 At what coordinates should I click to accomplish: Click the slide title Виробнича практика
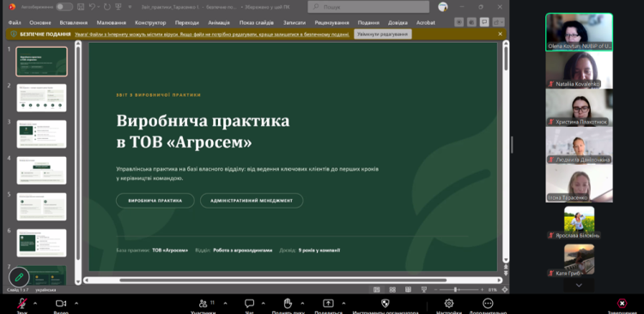click(203, 121)
